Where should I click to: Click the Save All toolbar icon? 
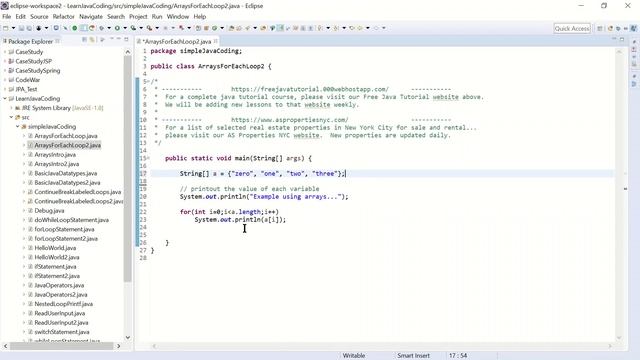point(29,28)
